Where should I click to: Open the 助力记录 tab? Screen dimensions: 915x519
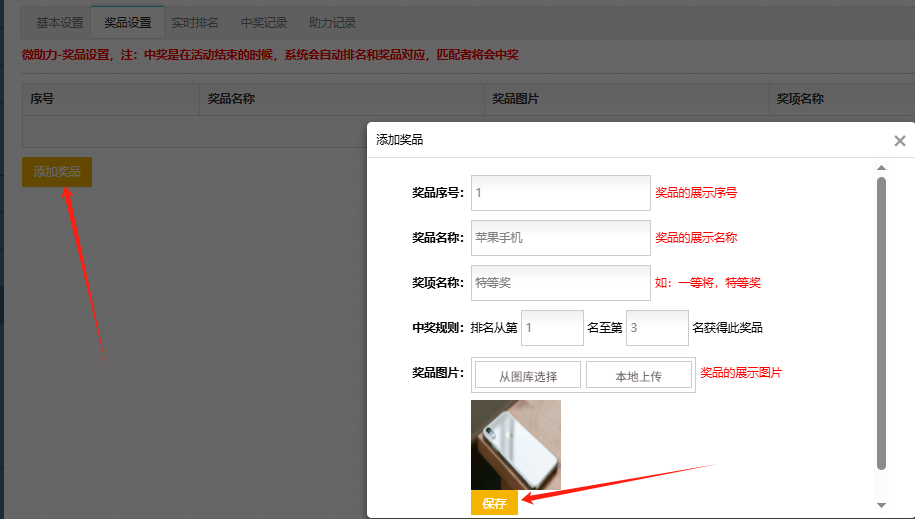point(332,23)
